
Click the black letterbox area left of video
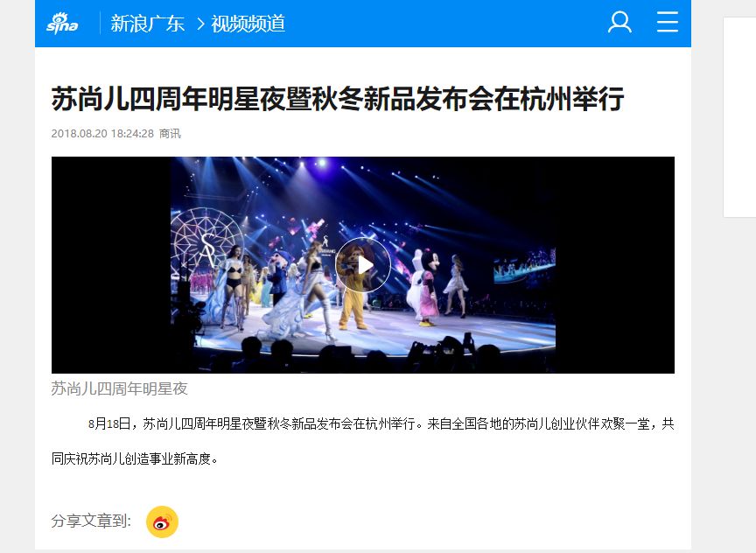(111, 265)
